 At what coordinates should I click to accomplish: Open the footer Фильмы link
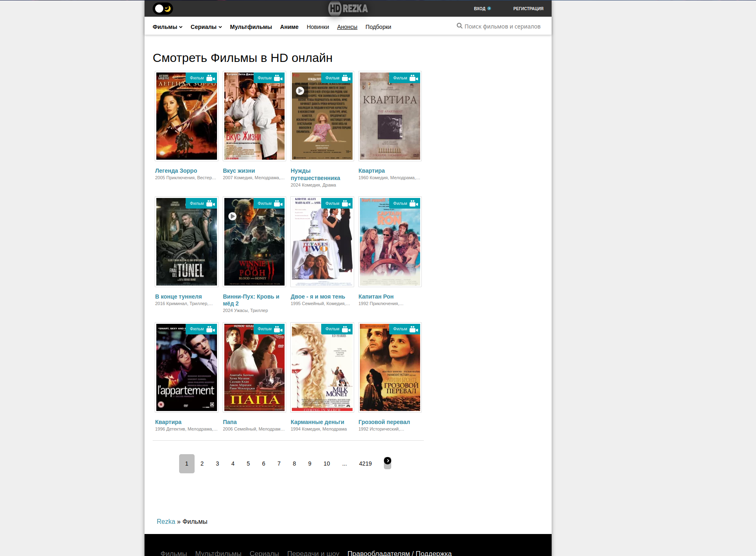pos(174,553)
